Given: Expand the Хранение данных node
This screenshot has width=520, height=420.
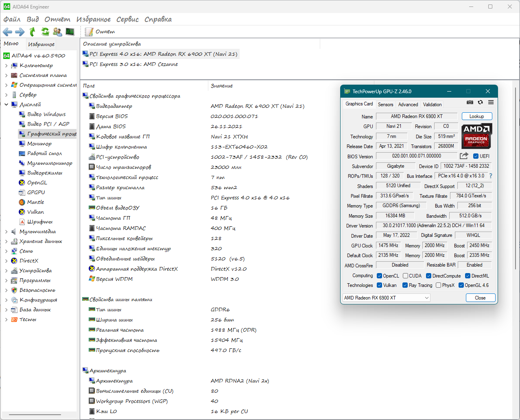Looking at the screenshot, I should (x=6, y=241).
